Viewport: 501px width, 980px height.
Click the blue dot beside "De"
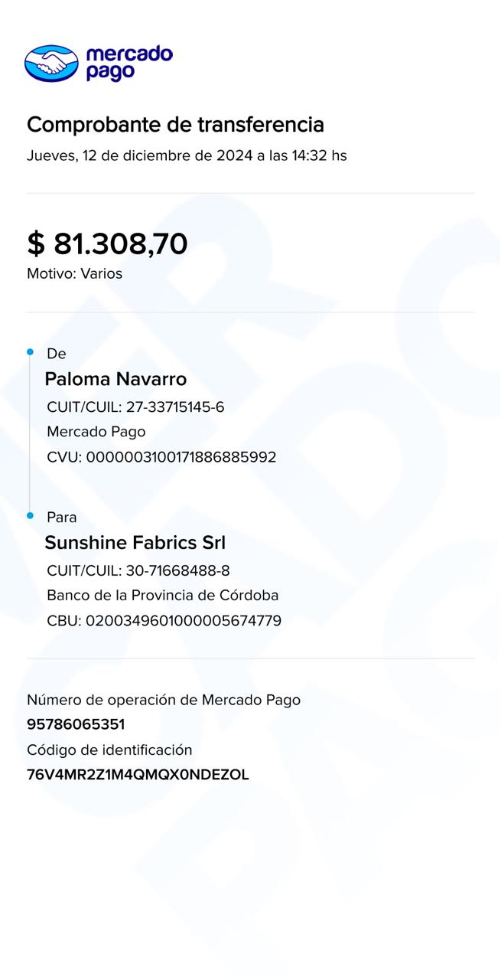[x=31, y=352]
